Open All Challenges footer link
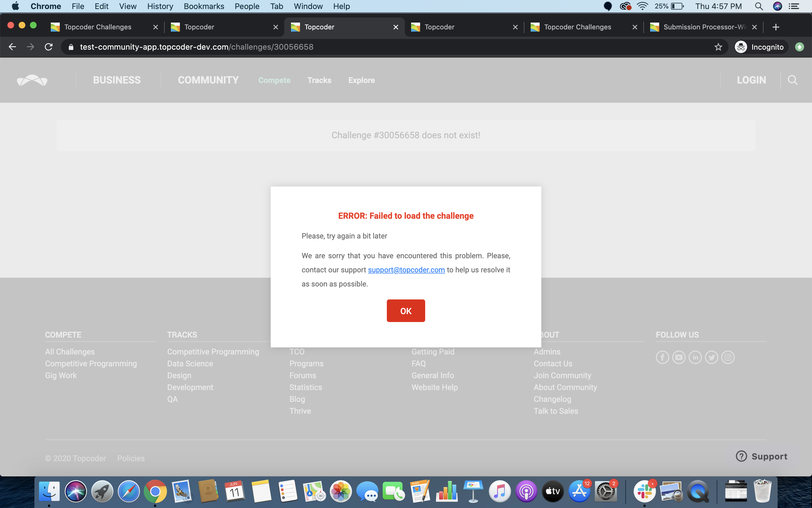The width and height of the screenshot is (812, 508). [x=70, y=352]
